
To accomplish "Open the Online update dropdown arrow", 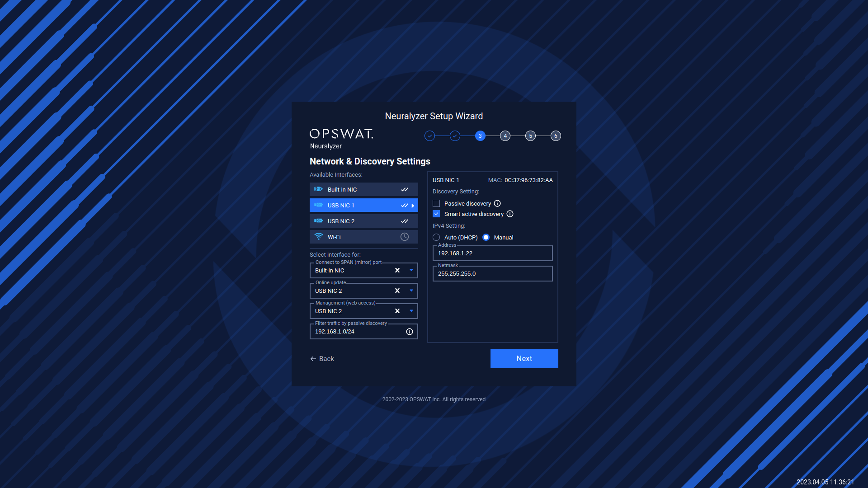I will pos(411,291).
